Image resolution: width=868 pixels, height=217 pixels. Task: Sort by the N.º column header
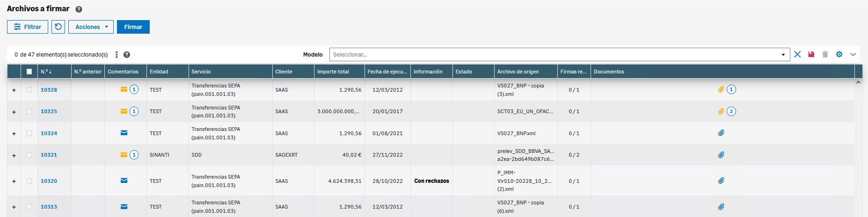pyautogui.click(x=46, y=72)
